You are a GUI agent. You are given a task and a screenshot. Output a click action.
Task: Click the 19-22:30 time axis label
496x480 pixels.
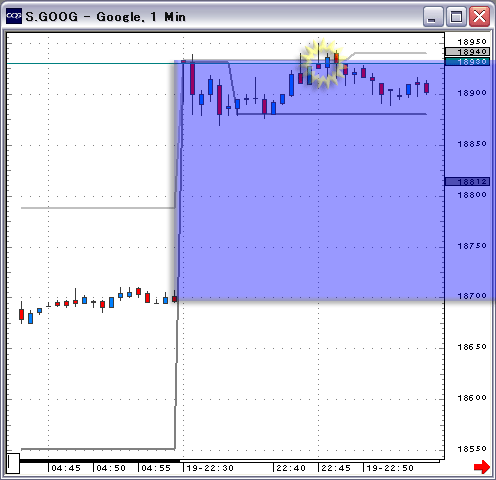point(210,468)
